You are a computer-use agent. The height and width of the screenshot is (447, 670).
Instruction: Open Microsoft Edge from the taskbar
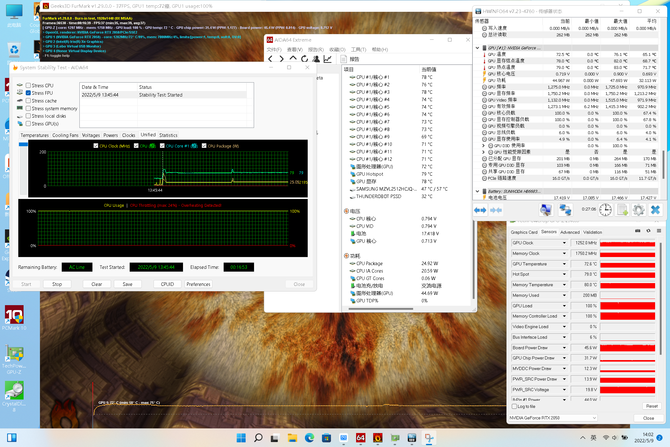click(x=309, y=438)
